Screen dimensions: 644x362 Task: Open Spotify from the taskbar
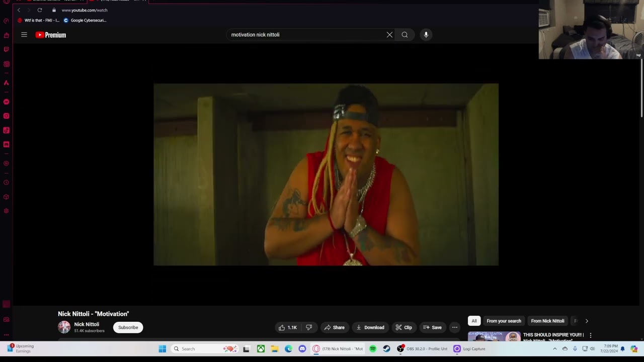(373, 349)
